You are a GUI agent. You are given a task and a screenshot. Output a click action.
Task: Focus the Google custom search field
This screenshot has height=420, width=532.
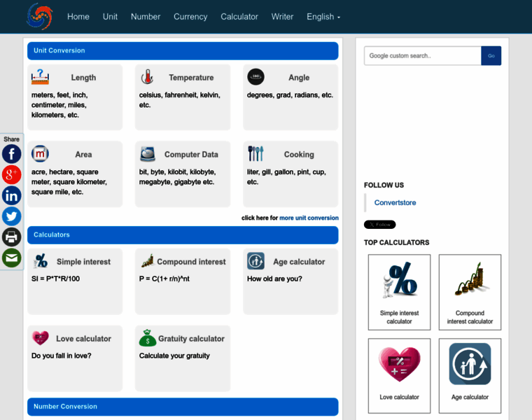[422, 56]
